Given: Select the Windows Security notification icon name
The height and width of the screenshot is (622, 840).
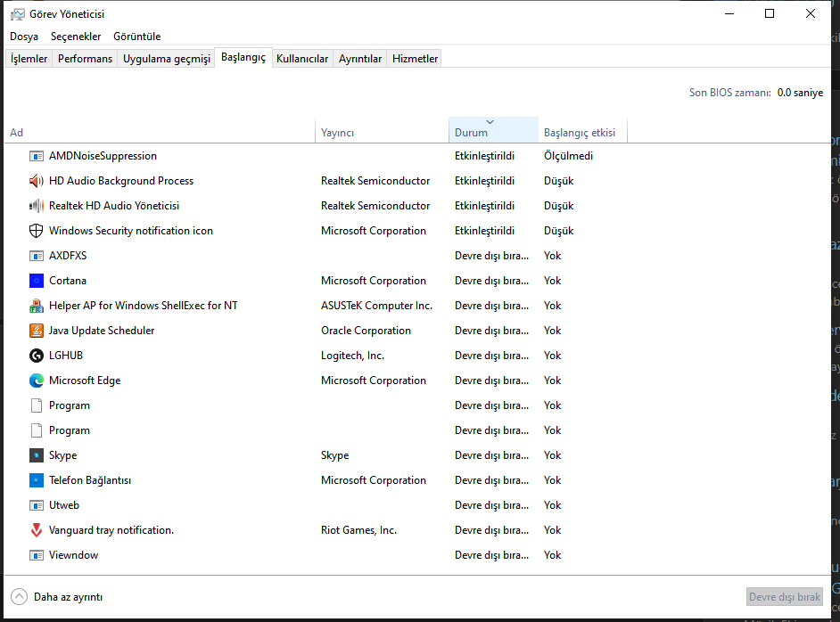Looking at the screenshot, I should coord(131,231).
